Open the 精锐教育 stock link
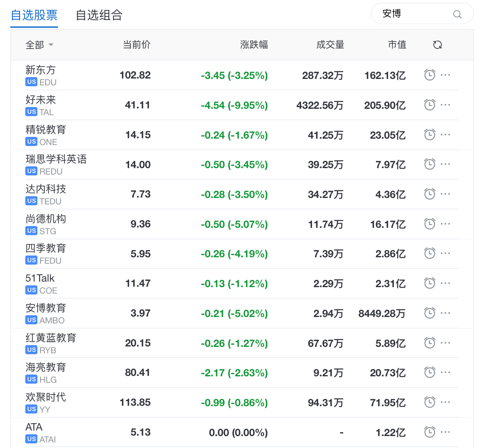Image resolution: width=480 pixels, height=448 pixels. [x=46, y=129]
